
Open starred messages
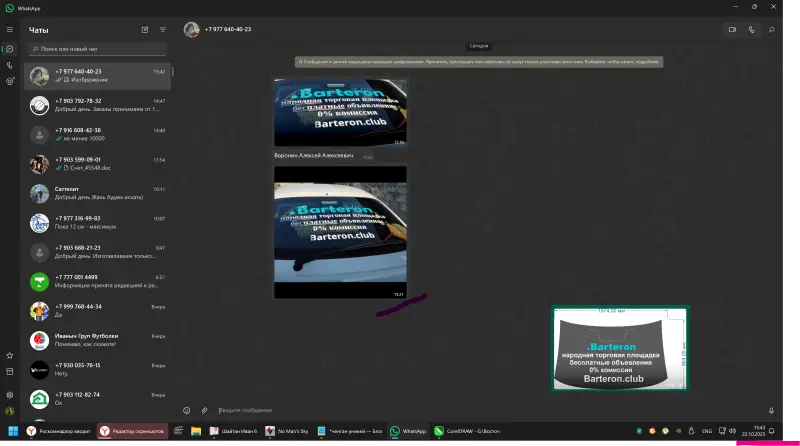[x=10, y=355]
